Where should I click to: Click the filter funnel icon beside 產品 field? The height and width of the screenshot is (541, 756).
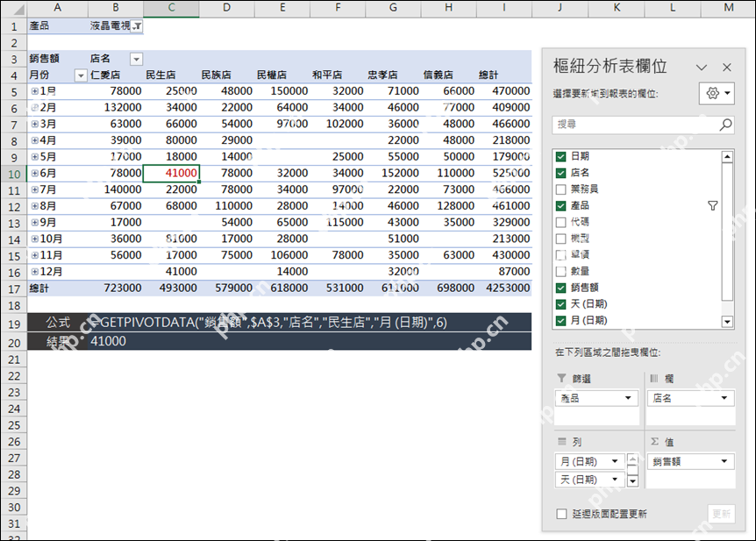[x=713, y=206]
